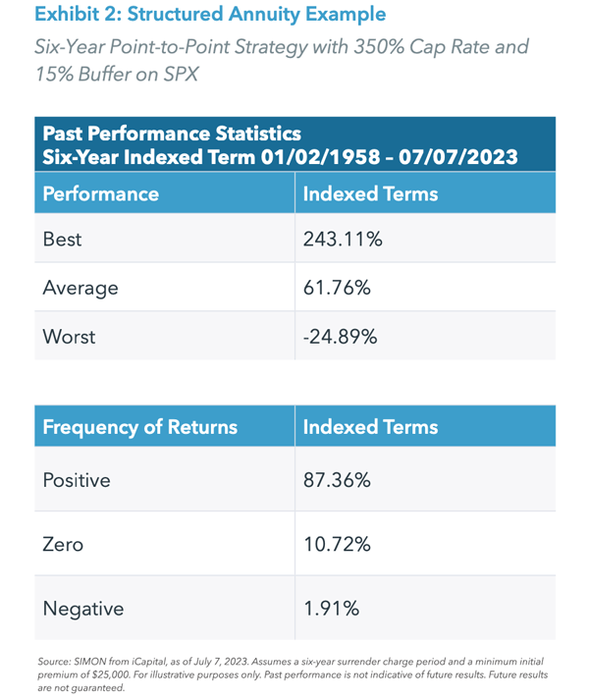
Task: Click Indexed Terms header beside Frequency of Returns
Action: coord(371,427)
